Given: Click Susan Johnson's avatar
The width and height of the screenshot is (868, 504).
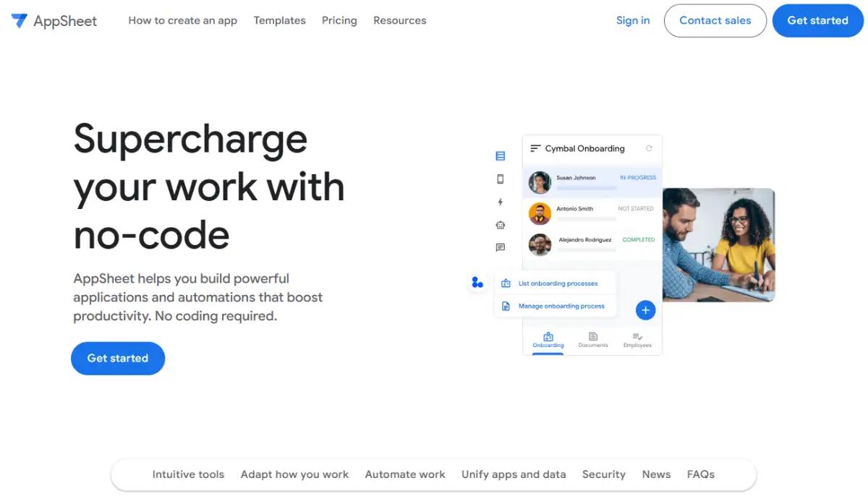Looking at the screenshot, I should pyautogui.click(x=540, y=183).
